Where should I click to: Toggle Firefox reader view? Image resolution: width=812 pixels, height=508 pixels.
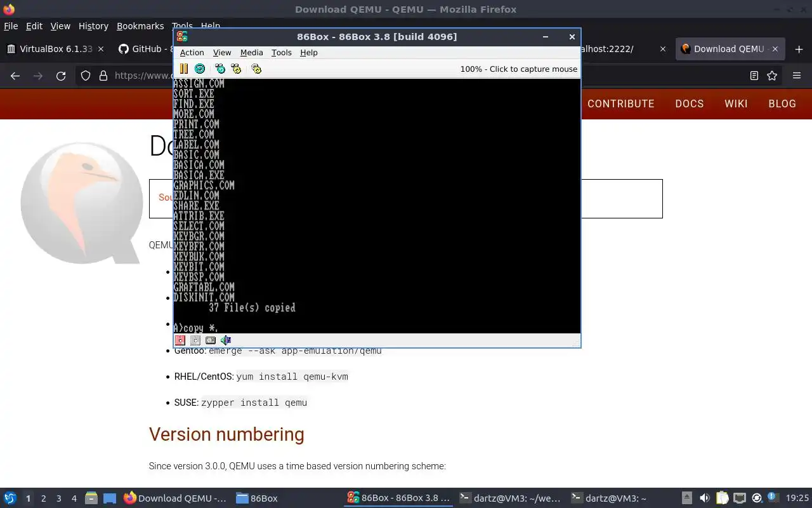click(754, 76)
